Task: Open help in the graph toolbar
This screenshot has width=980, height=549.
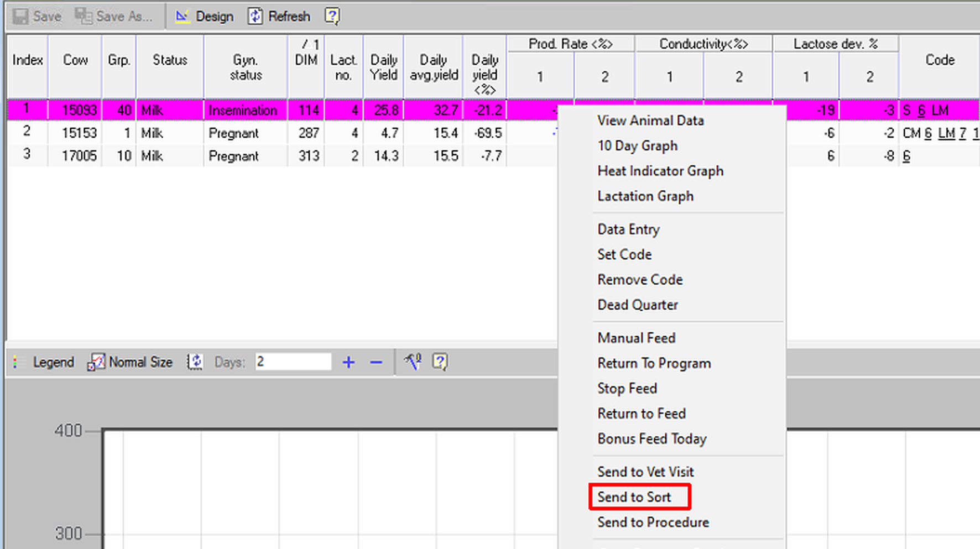Action: [x=440, y=362]
